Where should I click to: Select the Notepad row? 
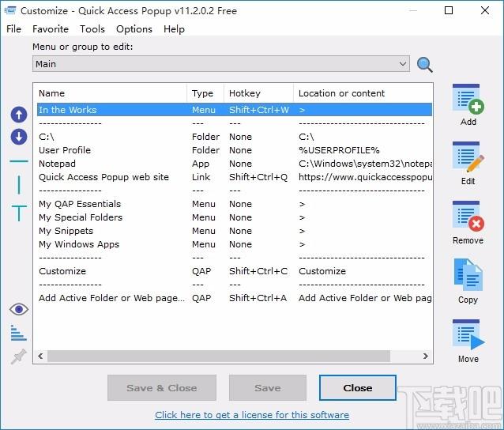[x=235, y=164]
